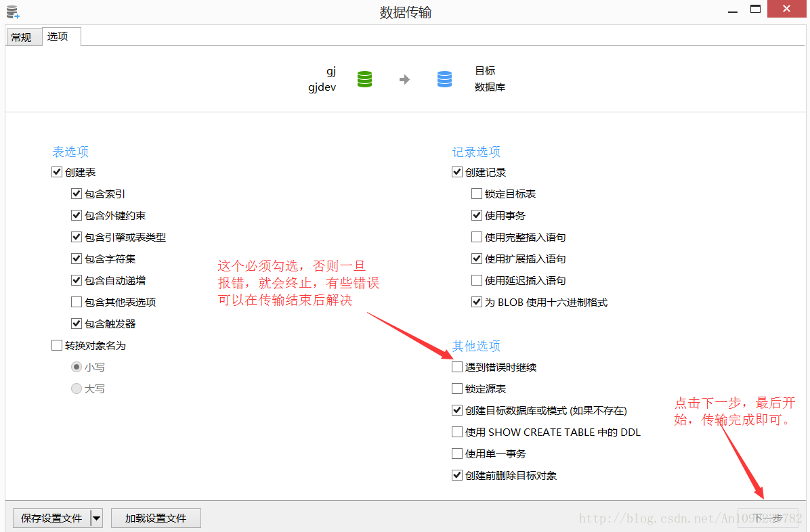Click 加载设置文件 button
This screenshot has height=532, width=810.
tap(156, 518)
